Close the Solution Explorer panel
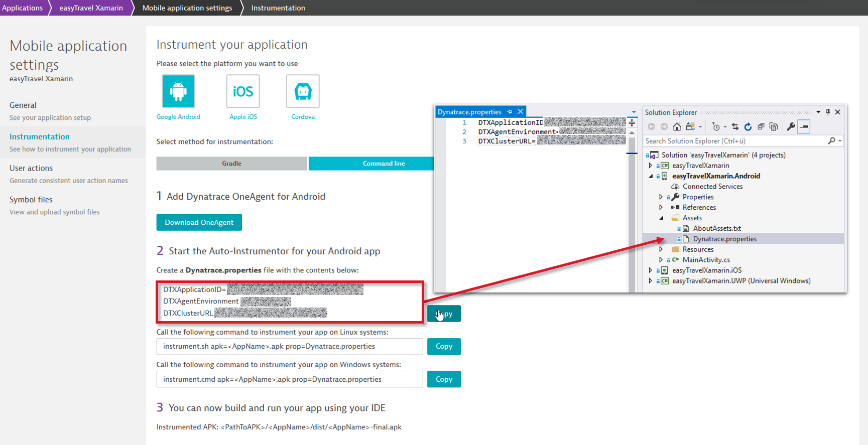 point(837,112)
